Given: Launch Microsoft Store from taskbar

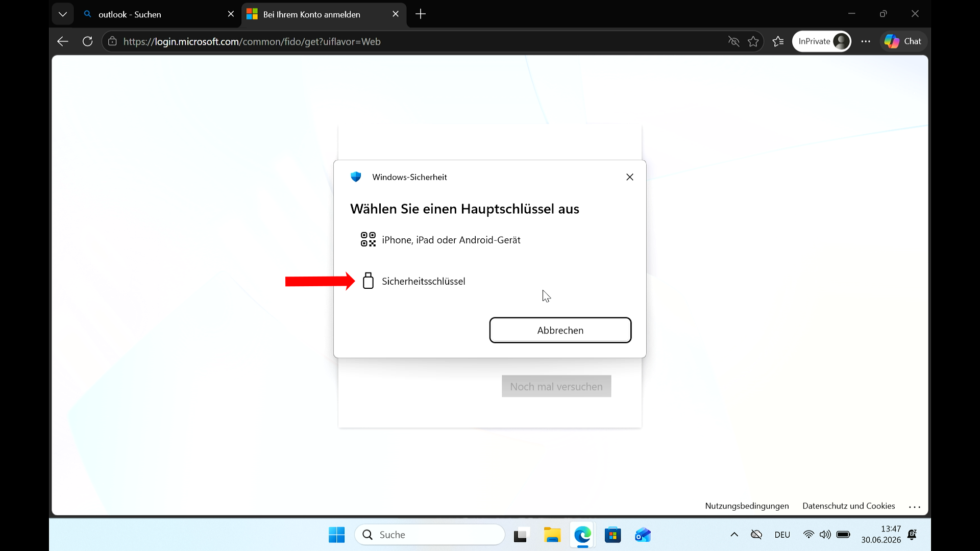Looking at the screenshot, I should click(x=612, y=535).
